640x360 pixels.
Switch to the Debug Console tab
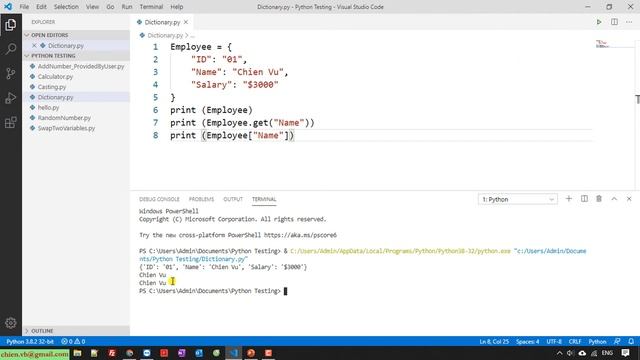(159, 199)
